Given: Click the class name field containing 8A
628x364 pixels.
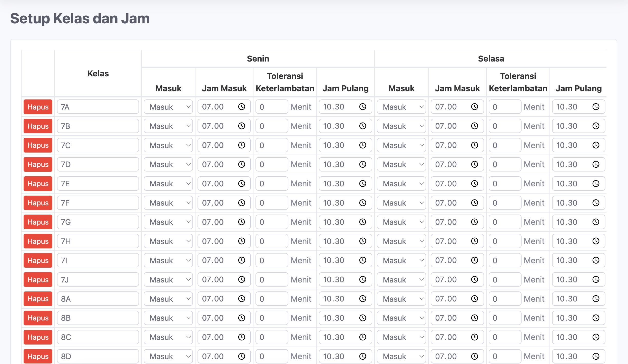Looking at the screenshot, I should (98, 299).
